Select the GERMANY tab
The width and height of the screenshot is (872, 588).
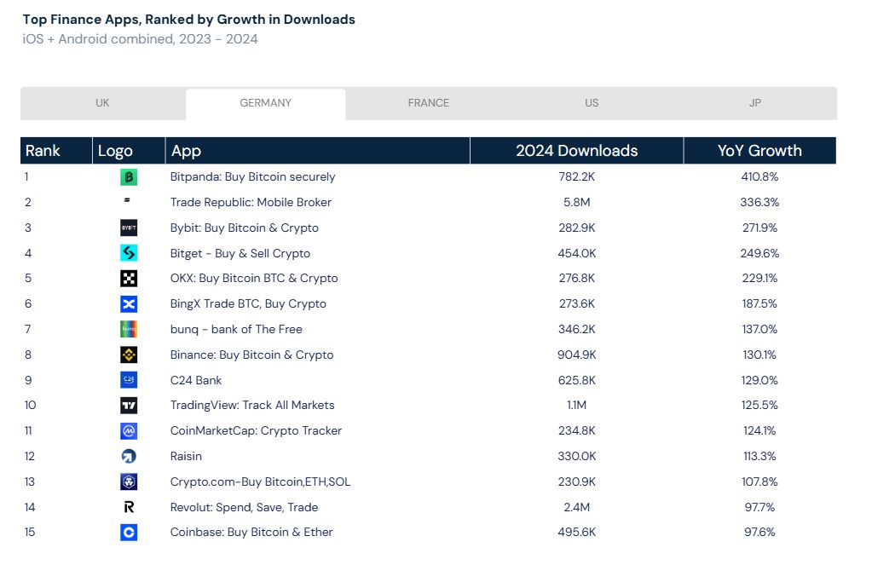tap(266, 103)
